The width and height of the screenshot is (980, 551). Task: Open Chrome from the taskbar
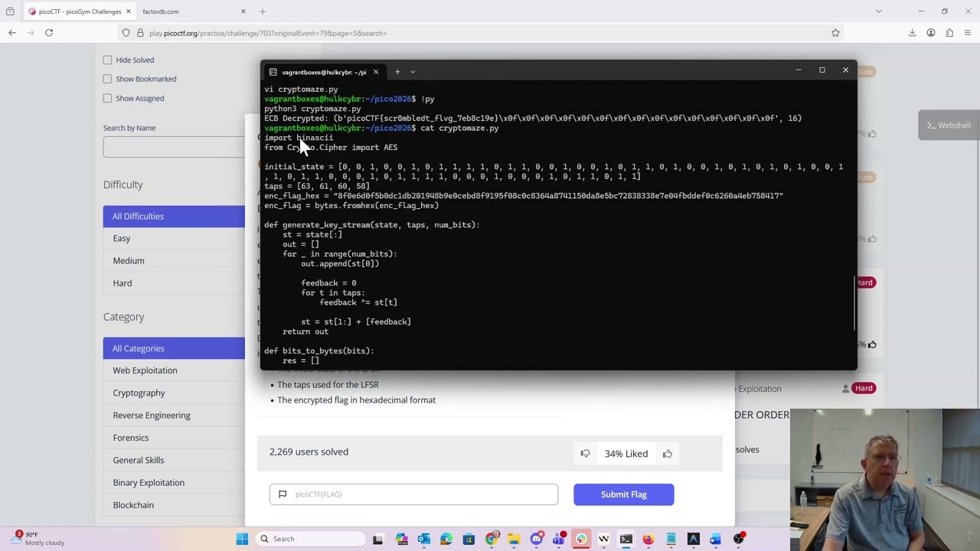point(492,539)
